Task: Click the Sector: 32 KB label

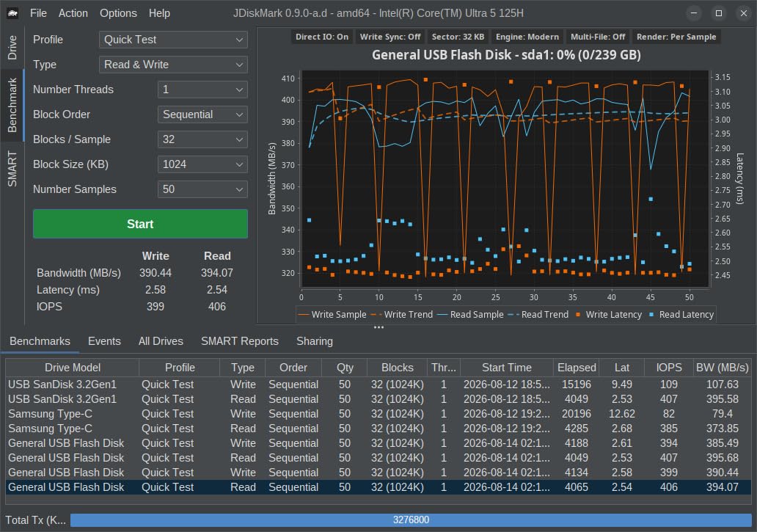Action: tap(458, 37)
